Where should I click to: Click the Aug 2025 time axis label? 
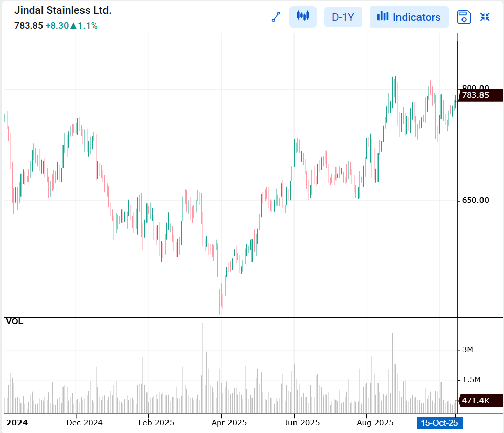point(375,423)
